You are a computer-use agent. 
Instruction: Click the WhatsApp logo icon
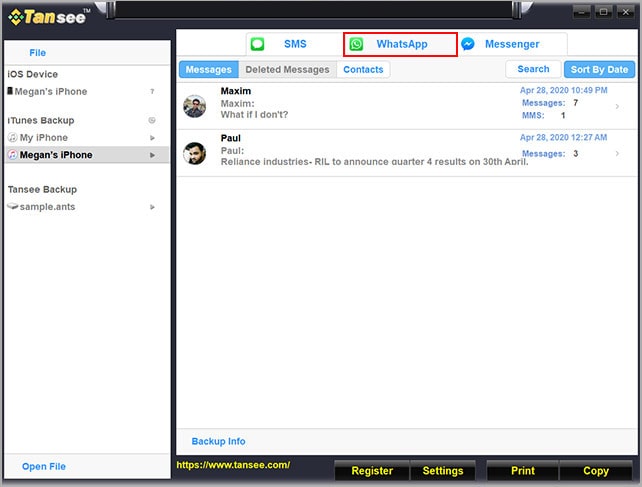pyautogui.click(x=357, y=44)
